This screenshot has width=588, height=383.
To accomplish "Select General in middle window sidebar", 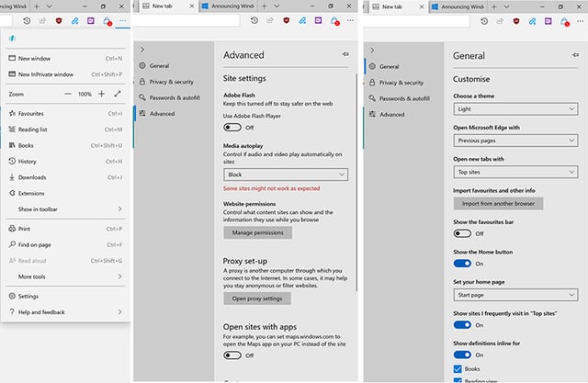I will (x=174, y=65).
